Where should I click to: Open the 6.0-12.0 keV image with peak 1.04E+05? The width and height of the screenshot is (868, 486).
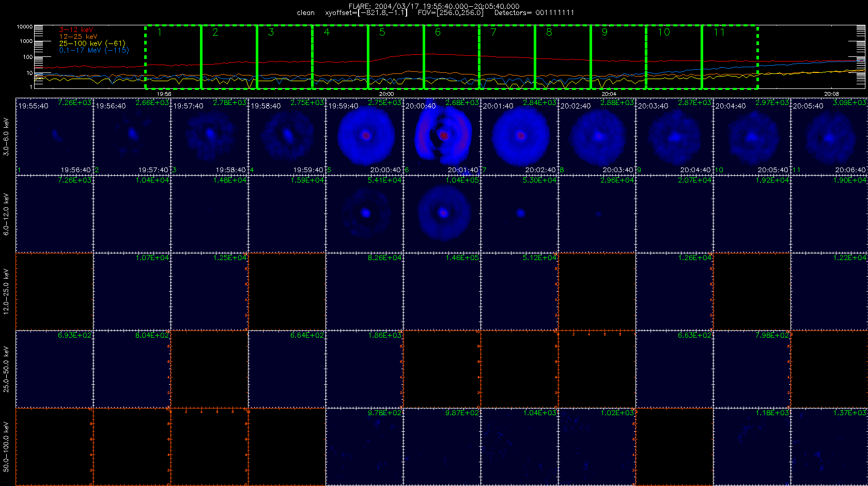point(442,214)
